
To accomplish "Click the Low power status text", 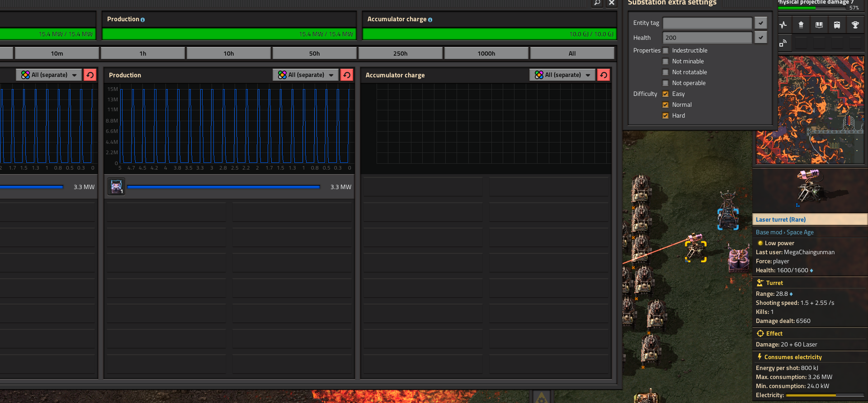I will (x=779, y=243).
